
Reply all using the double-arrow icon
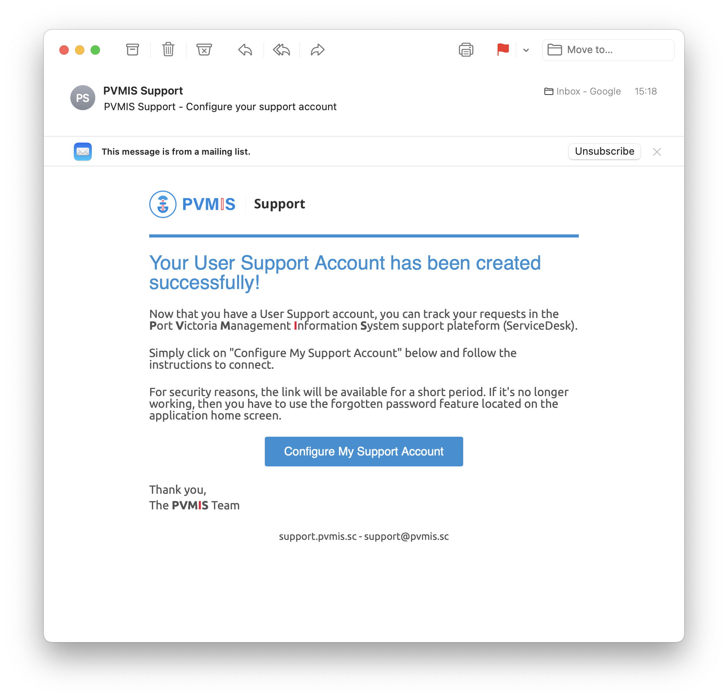click(x=281, y=50)
